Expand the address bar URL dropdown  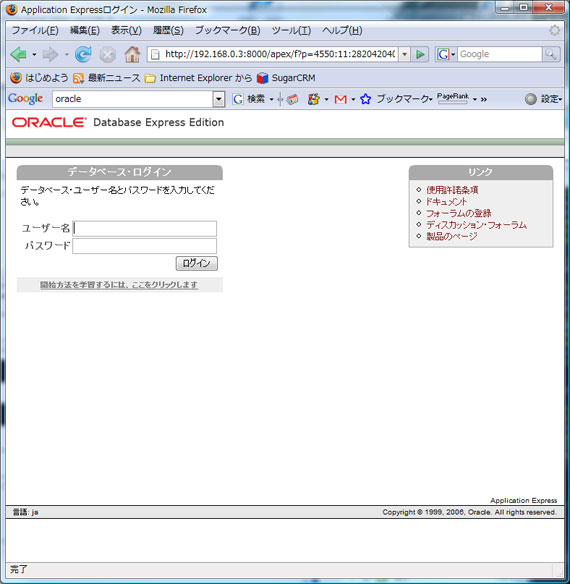[x=404, y=54]
